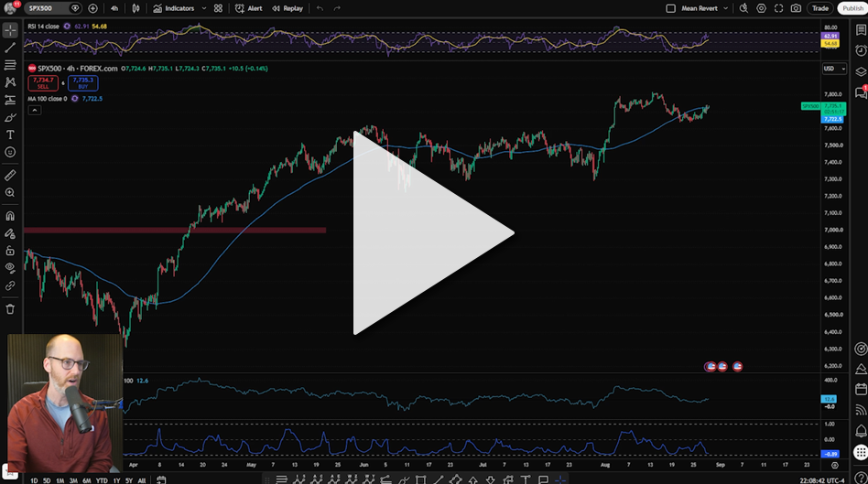Select the 1M date range
The width and height of the screenshot is (868, 484).
pyautogui.click(x=60, y=480)
